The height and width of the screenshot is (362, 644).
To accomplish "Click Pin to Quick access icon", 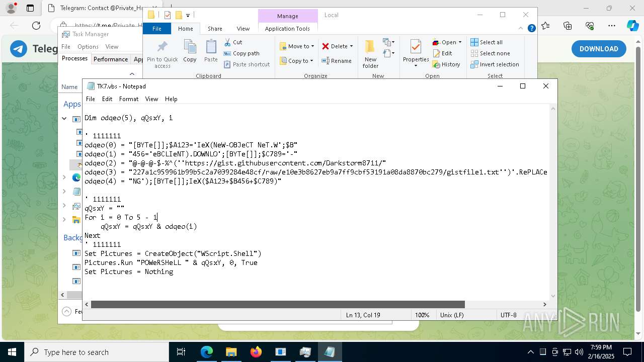I will pyautogui.click(x=162, y=54).
